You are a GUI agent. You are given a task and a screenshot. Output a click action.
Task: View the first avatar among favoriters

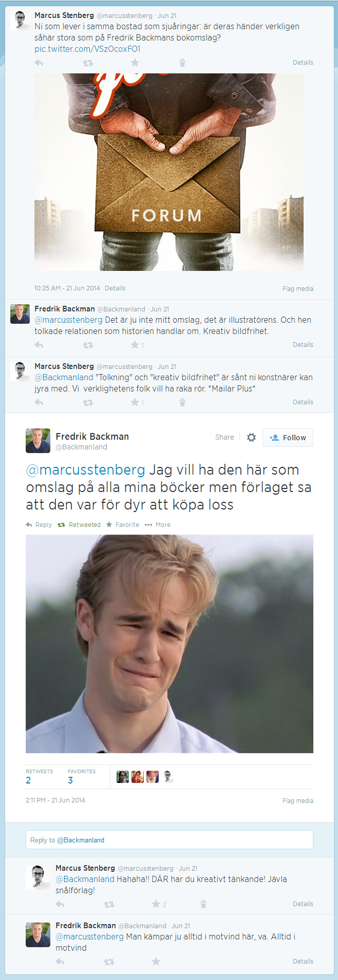(x=123, y=777)
